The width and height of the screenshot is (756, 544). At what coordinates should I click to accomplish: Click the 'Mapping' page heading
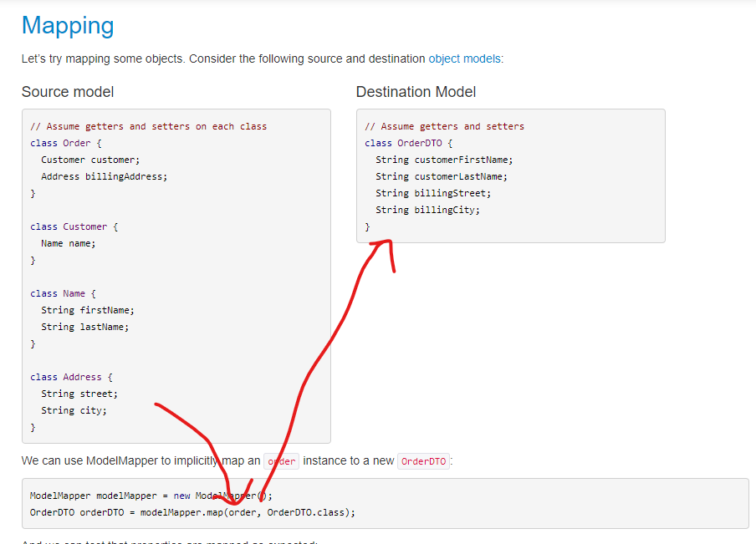[68, 26]
